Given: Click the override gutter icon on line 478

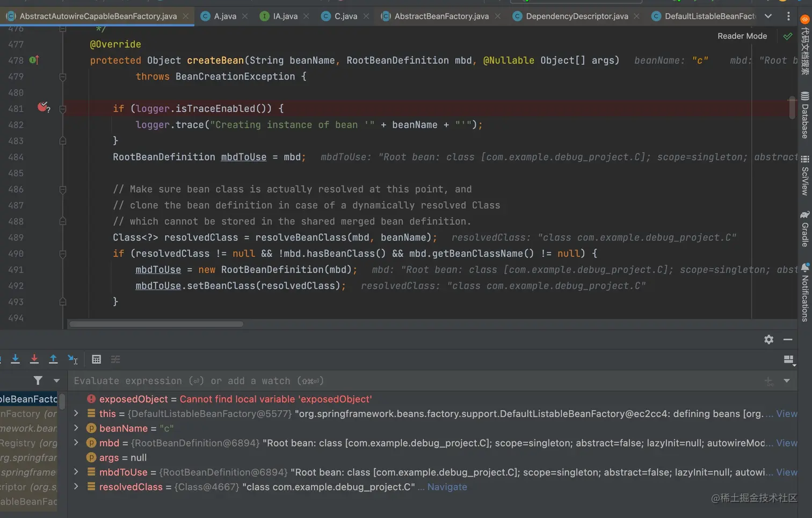Looking at the screenshot, I should click(34, 60).
